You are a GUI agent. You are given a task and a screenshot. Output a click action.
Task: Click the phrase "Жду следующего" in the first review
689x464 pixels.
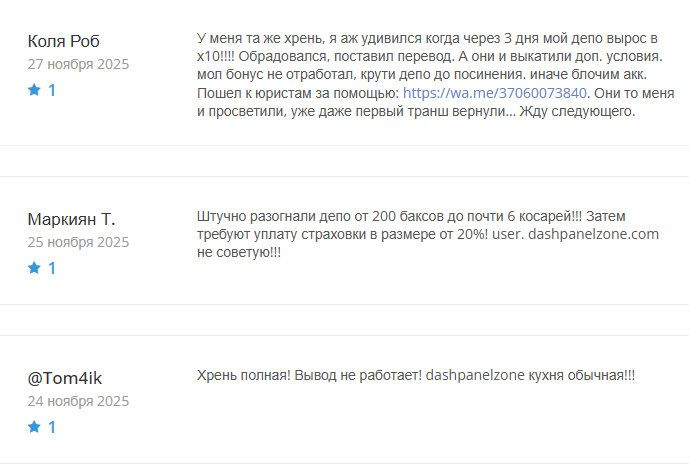coord(586,111)
